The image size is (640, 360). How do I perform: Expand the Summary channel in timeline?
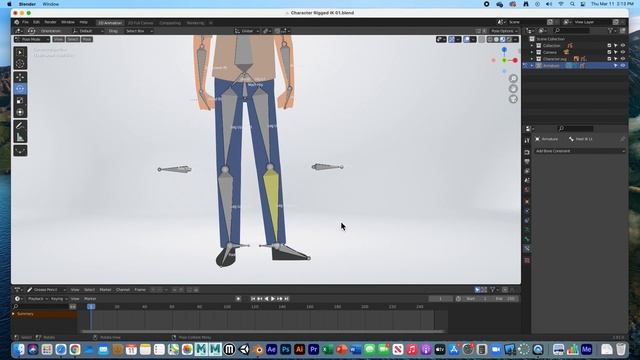click(13, 314)
